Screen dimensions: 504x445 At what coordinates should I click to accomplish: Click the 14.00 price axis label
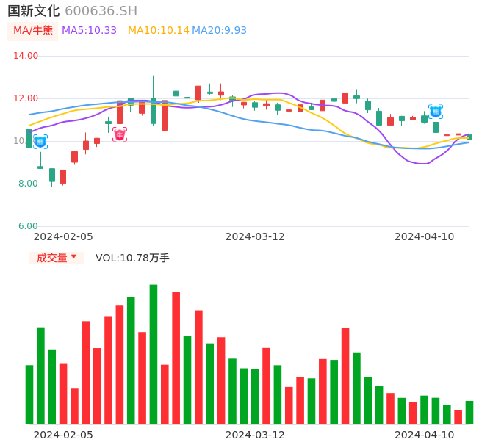click(26, 56)
